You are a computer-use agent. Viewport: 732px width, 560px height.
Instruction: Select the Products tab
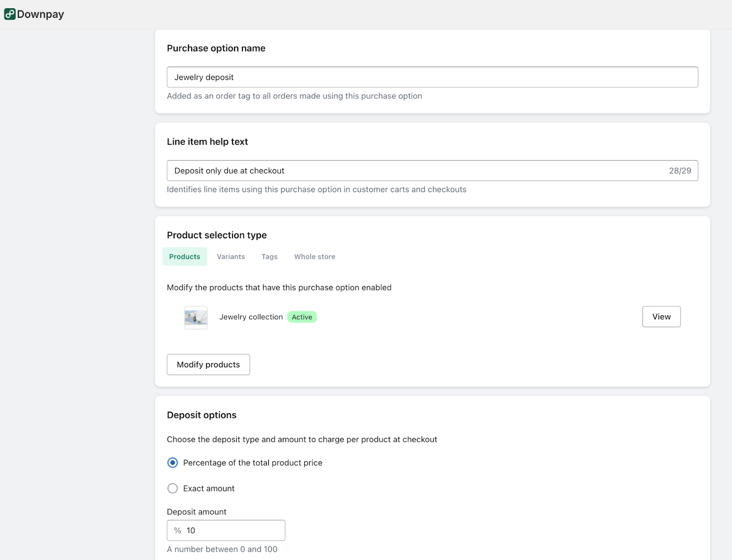click(184, 257)
